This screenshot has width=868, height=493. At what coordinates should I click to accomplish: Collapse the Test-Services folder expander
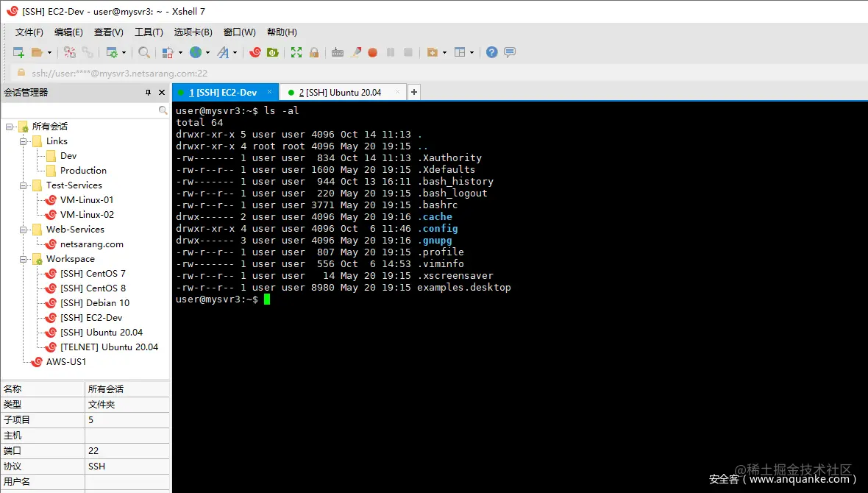coord(24,185)
